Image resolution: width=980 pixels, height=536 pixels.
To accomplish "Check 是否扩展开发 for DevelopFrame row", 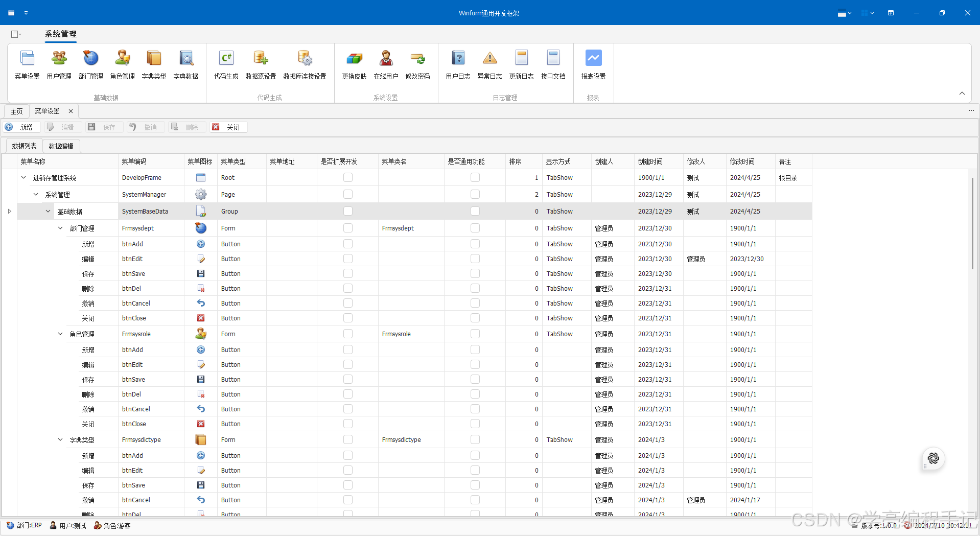I will coord(348,177).
